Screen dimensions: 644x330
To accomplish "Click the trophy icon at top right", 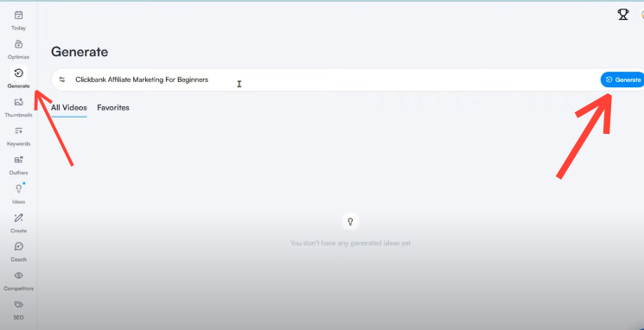I will 623,15.
